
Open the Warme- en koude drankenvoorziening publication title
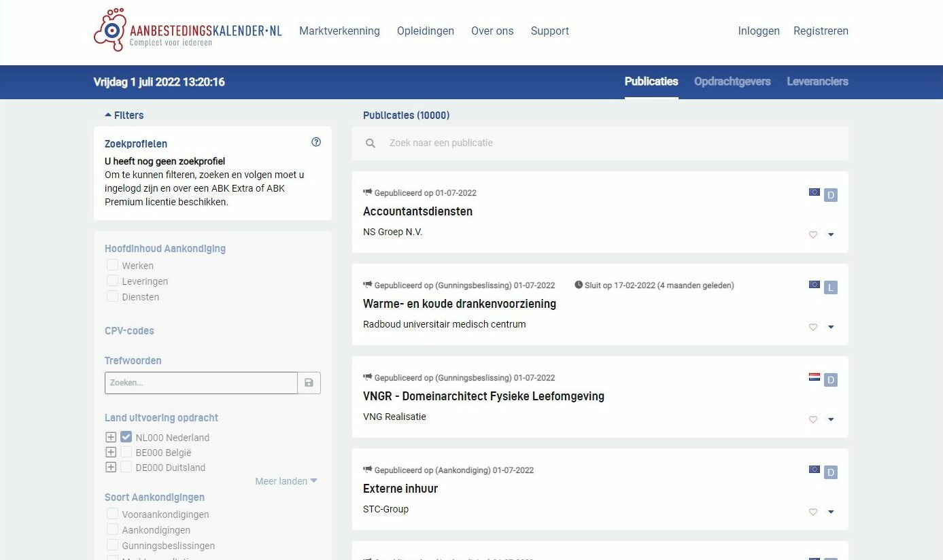(459, 304)
